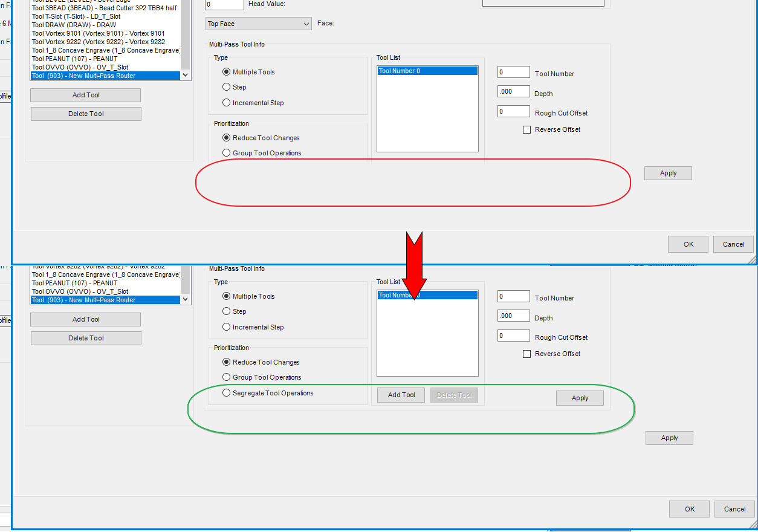
Task: Enable Reverse Offset in the upper dialog
Action: [526, 129]
